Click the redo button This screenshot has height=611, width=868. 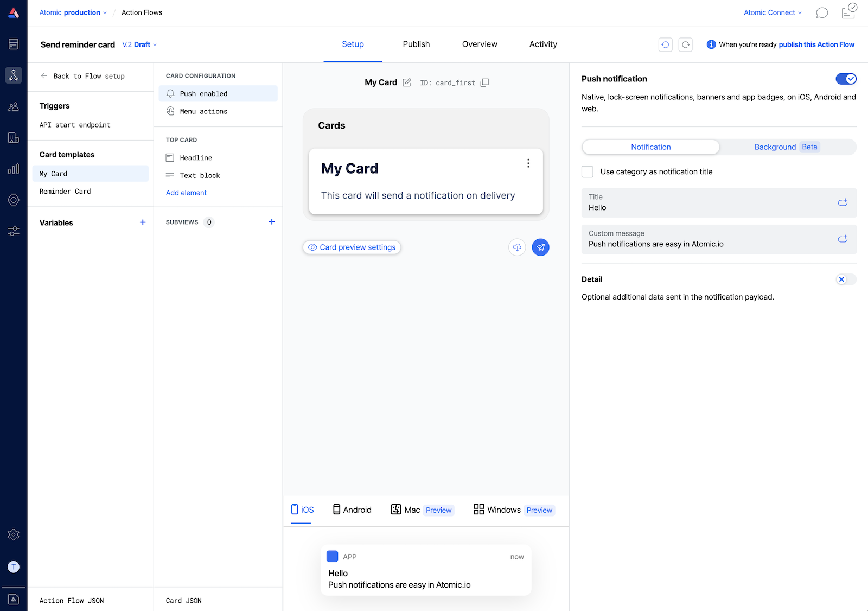[686, 44]
